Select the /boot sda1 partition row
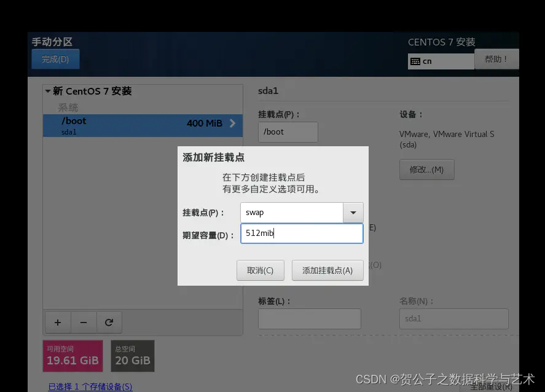The image size is (545, 392). click(x=143, y=126)
